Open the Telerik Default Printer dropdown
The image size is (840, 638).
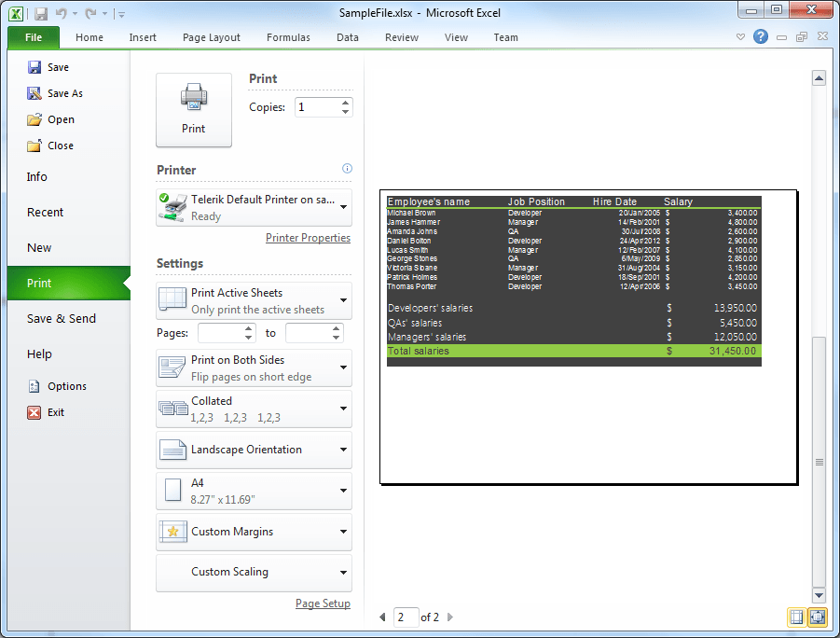tap(254, 207)
